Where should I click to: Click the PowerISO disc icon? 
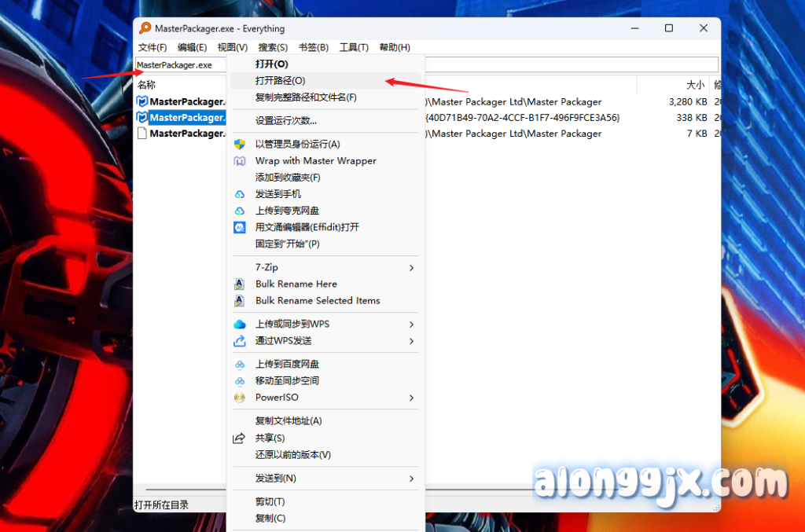240,398
